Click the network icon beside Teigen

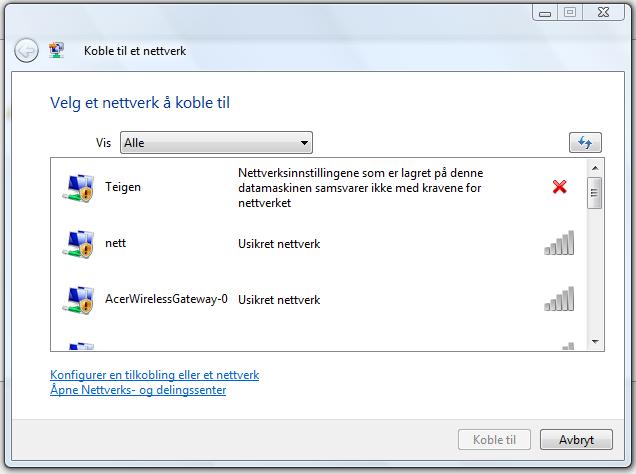79,188
